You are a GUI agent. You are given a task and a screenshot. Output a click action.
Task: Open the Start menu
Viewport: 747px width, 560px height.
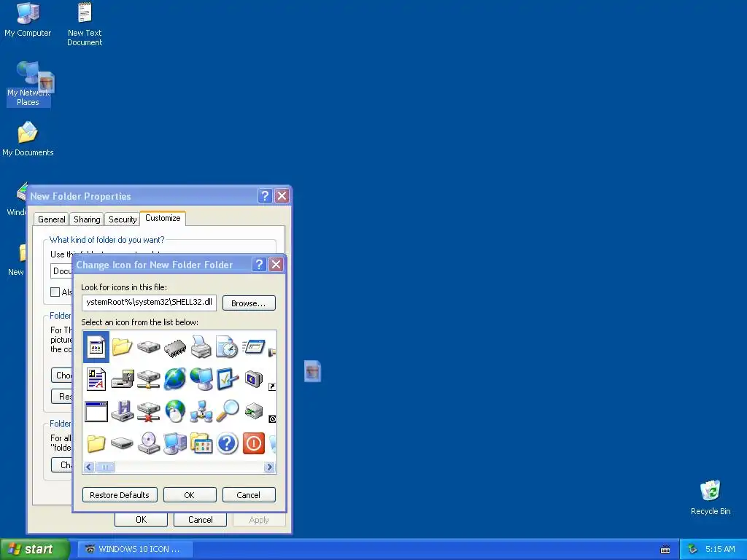point(34,549)
